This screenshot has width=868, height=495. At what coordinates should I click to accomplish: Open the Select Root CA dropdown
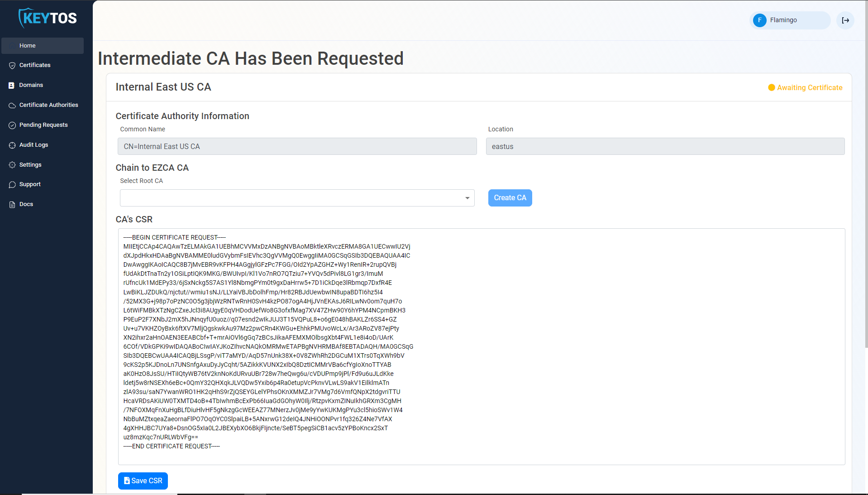[297, 198]
